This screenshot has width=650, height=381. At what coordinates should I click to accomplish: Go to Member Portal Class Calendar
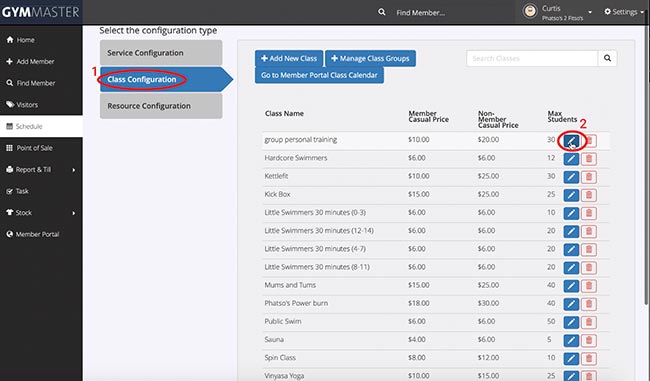[319, 75]
